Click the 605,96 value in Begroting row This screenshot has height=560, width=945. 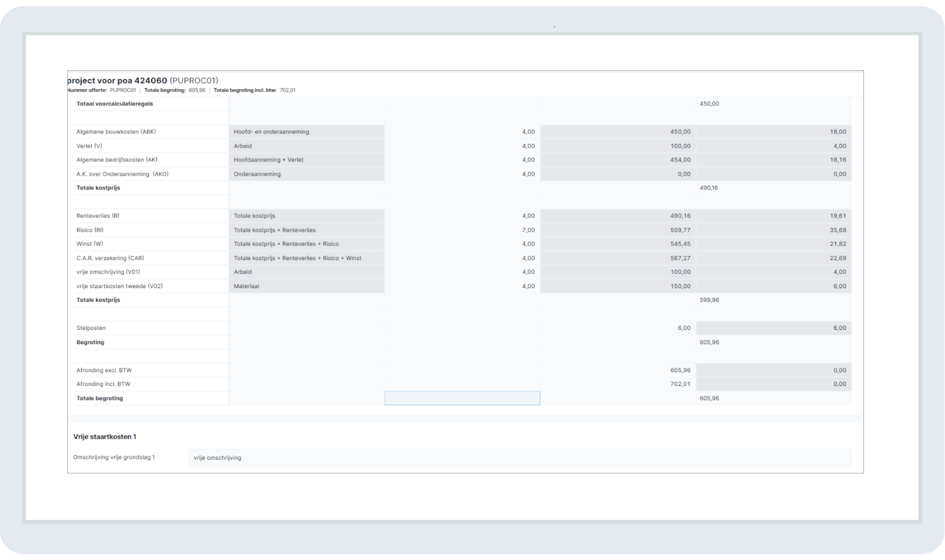click(x=709, y=342)
